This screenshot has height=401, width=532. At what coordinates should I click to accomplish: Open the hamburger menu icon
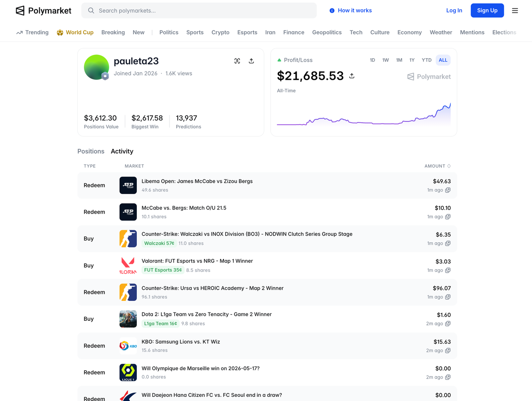click(515, 10)
